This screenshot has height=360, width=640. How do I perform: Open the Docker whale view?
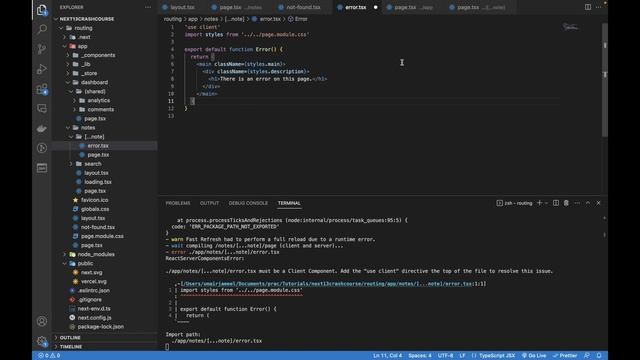coord(42,129)
